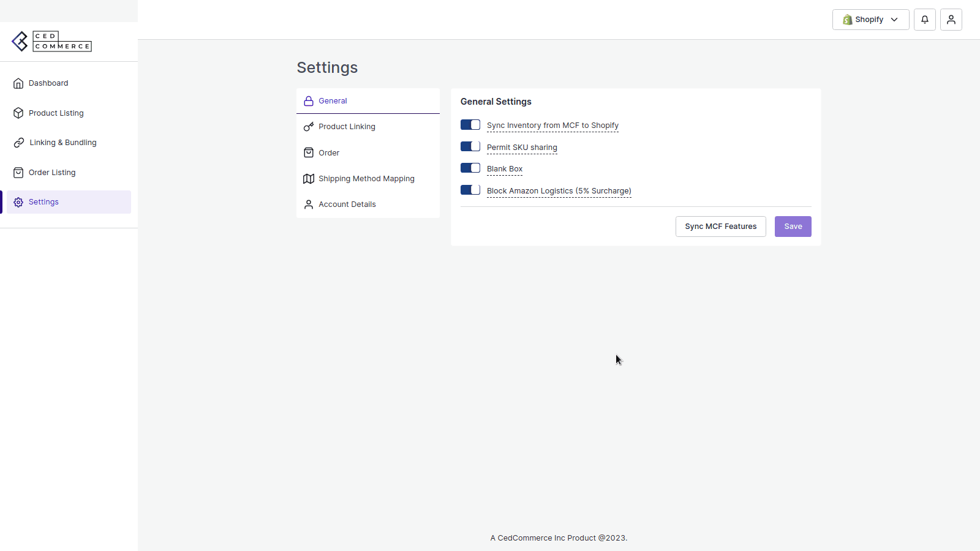The width and height of the screenshot is (980, 551).
Task: Switch to the Account Details tab
Action: coord(347,204)
